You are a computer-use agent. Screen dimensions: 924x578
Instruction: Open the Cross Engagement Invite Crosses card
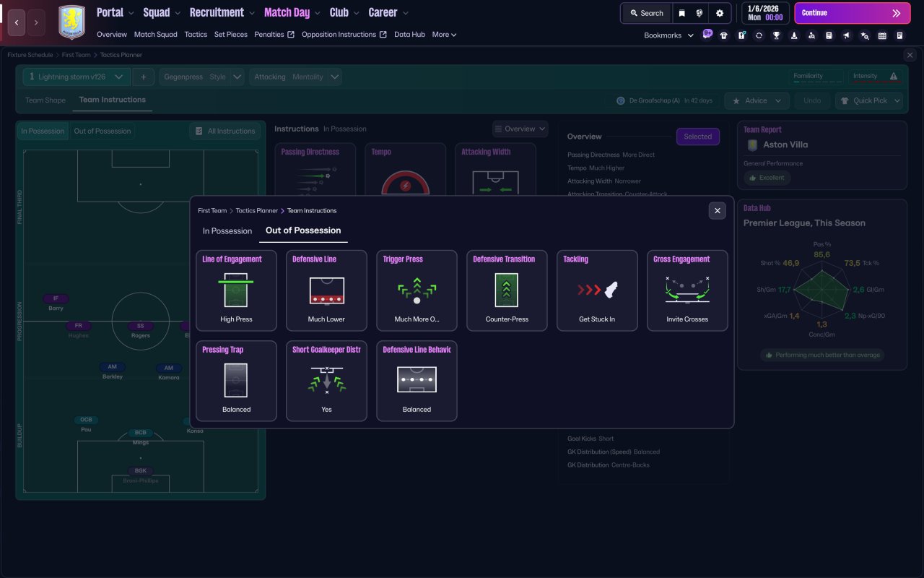click(687, 290)
